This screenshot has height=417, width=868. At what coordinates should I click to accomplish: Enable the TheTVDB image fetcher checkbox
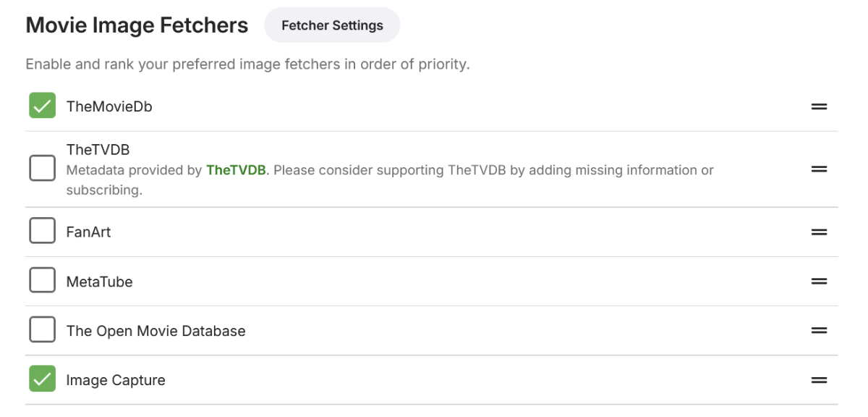click(x=42, y=169)
